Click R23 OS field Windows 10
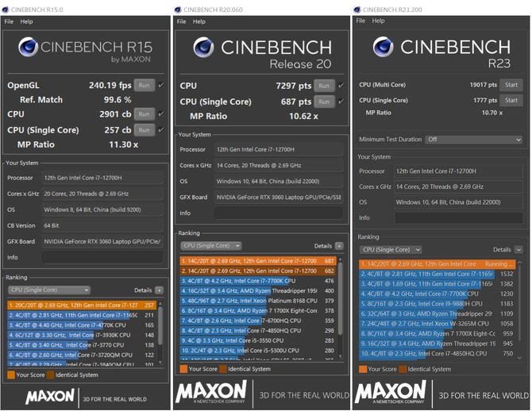This screenshot has width=532, height=411. tap(458, 202)
